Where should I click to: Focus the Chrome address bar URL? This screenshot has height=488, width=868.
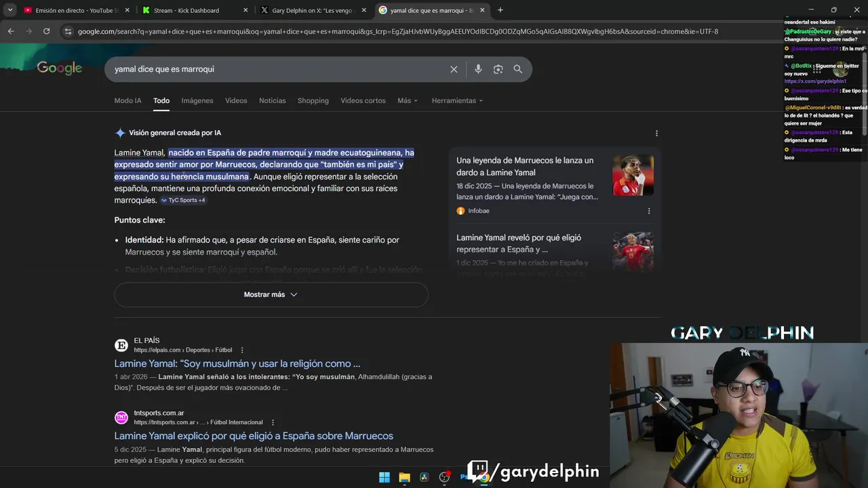click(x=397, y=31)
